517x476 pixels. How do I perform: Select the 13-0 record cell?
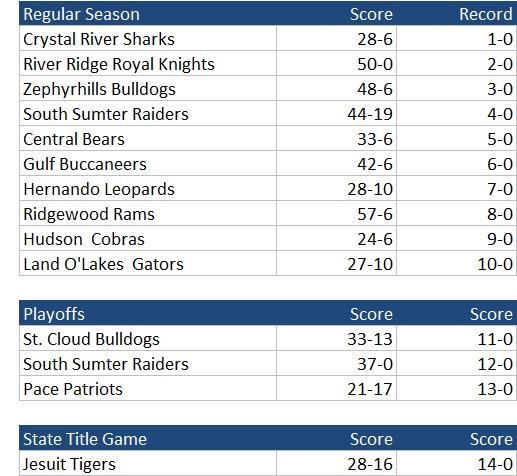point(457,388)
